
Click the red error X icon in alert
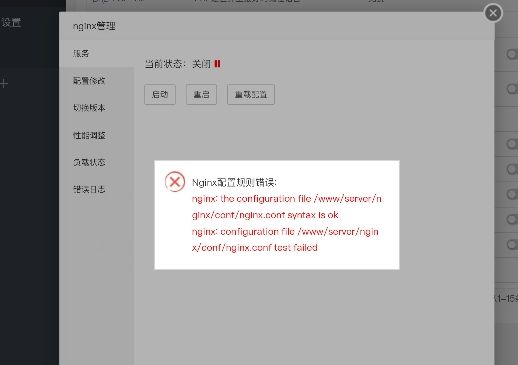175,182
